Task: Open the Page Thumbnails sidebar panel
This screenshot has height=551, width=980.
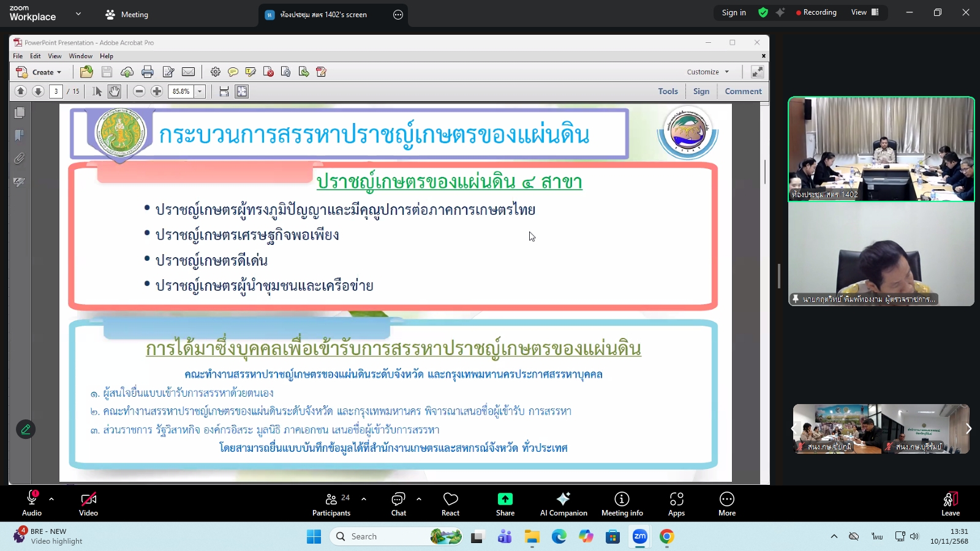Action: (x=19, y=112)
